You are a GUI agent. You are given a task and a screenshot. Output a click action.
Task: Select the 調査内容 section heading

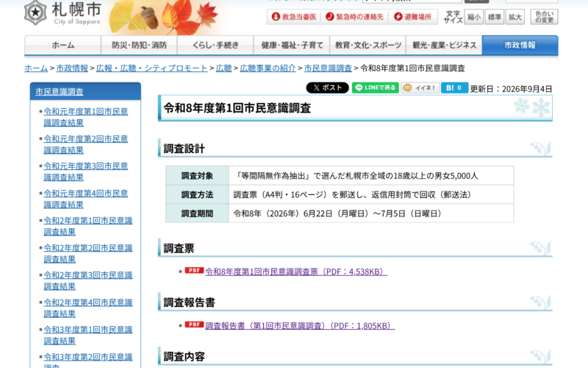coord(184,356)
